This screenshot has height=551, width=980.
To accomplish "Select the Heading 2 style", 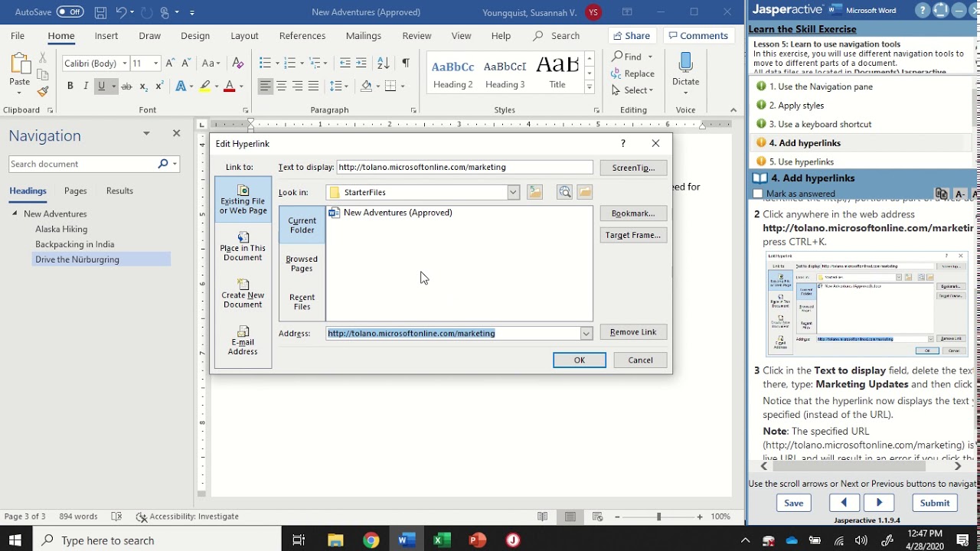I will (x=453, y=73).
